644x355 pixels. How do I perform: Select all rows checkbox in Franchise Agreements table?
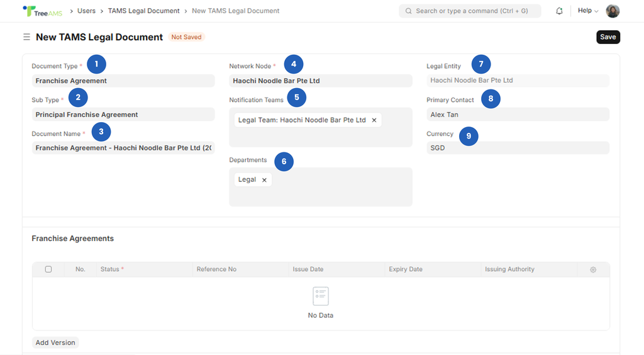(48, 269)
